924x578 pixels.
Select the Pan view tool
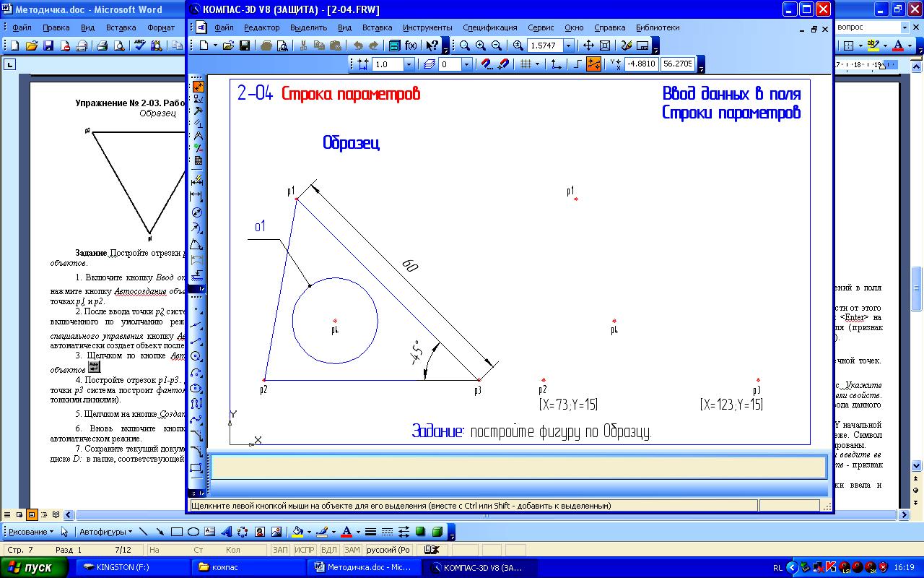click(x=588, y=45)
